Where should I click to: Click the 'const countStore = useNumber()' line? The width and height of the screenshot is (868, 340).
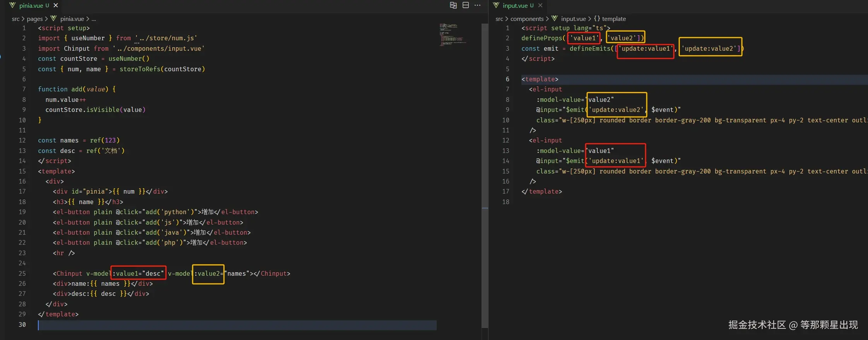94,58
